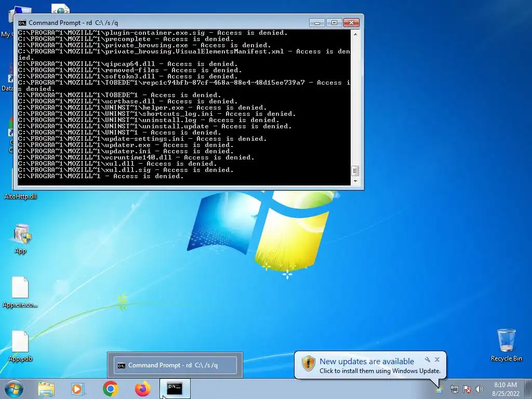Viewport: 532px width, 399px height.
Task: Click the removed-files output line
Action: [x=130, y=70]
